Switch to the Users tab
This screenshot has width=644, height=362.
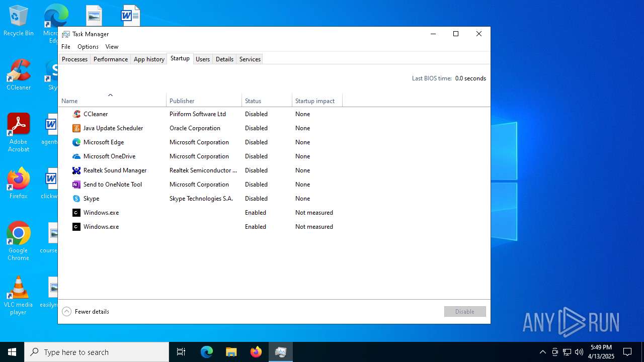[203, 59]
